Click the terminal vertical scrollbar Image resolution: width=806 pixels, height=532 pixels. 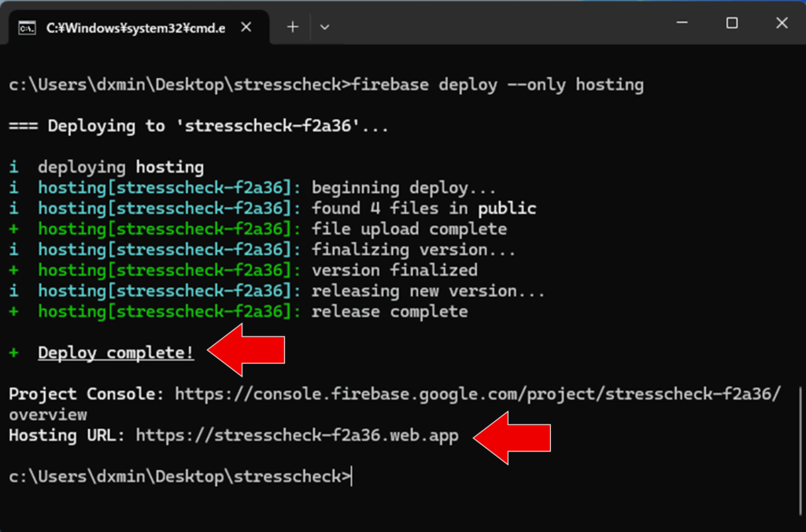pos(800,453)
